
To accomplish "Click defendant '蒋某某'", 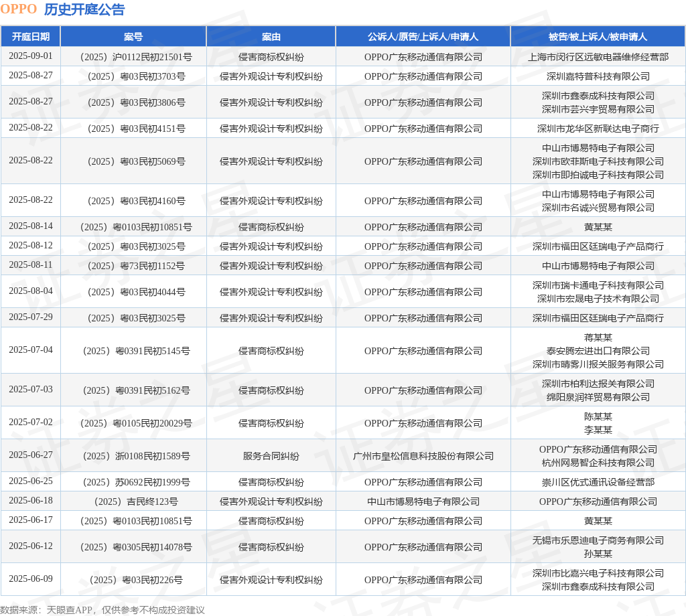I will (598, 337).
